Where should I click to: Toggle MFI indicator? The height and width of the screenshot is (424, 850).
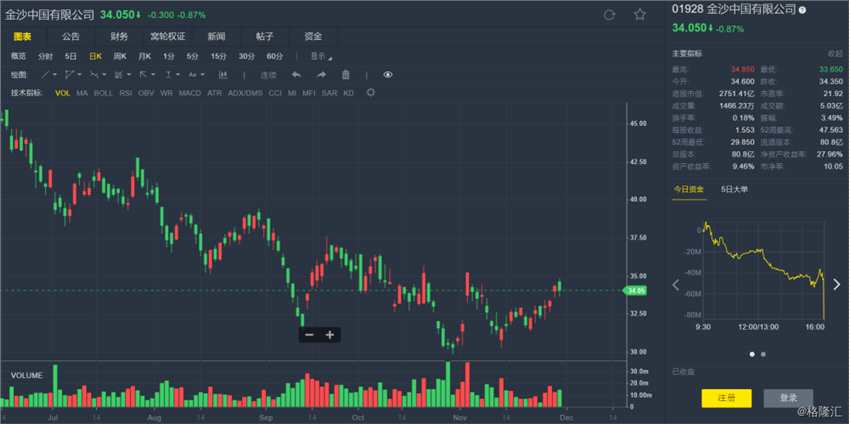point(309,93)
